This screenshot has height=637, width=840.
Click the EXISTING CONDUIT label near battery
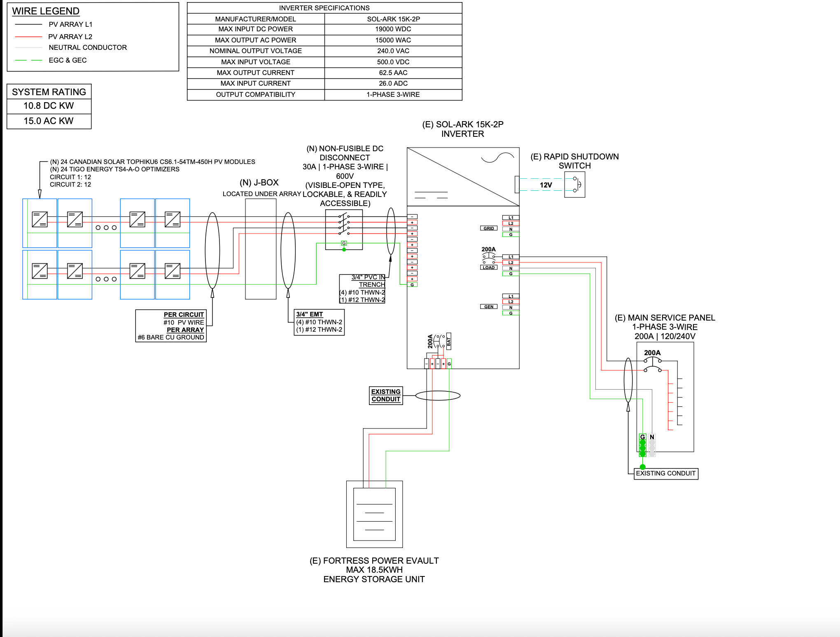coord(386,395)
